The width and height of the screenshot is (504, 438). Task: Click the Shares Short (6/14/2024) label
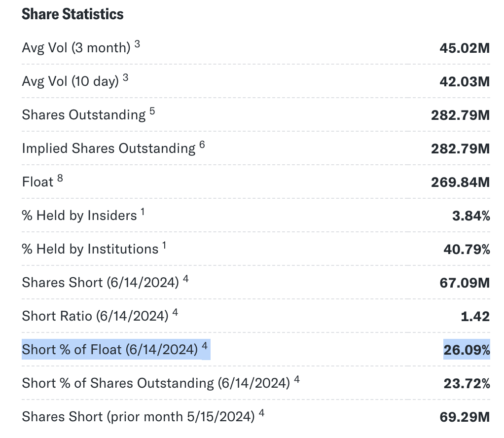(x=100, y=283)
